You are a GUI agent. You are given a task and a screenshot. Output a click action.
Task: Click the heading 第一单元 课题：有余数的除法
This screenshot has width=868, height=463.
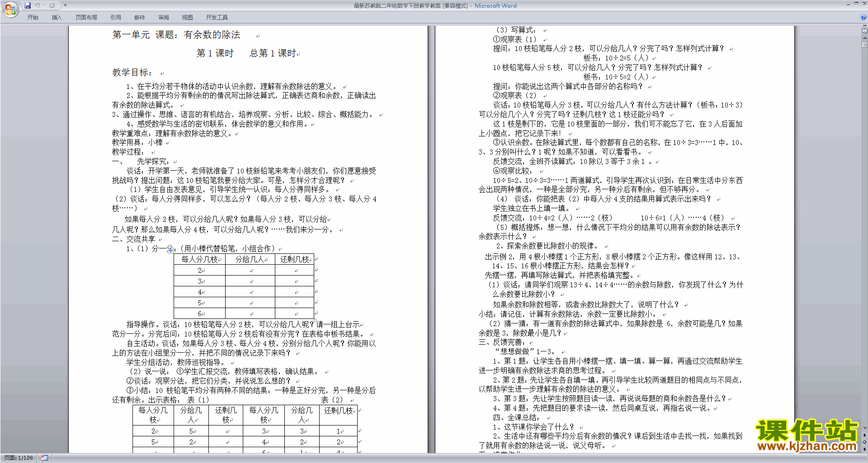click(176, 35)
